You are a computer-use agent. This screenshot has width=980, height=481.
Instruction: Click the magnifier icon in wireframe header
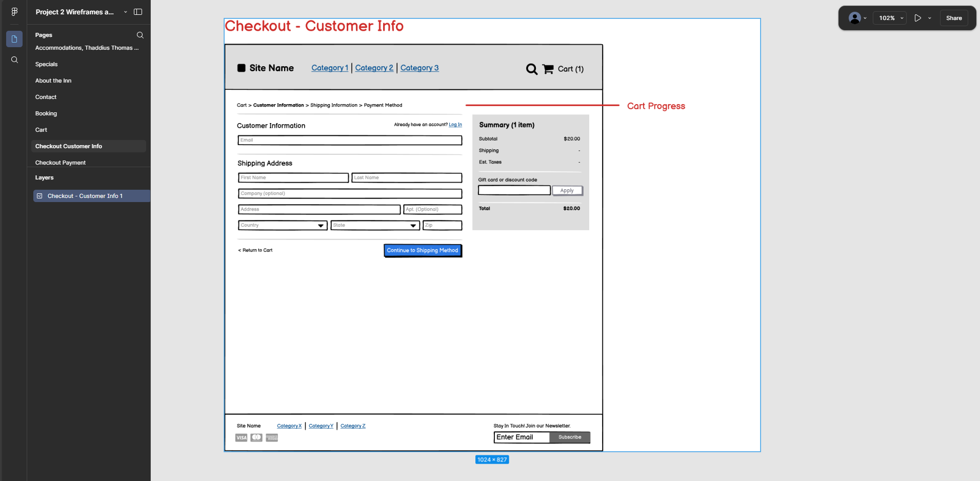(532, 69)
